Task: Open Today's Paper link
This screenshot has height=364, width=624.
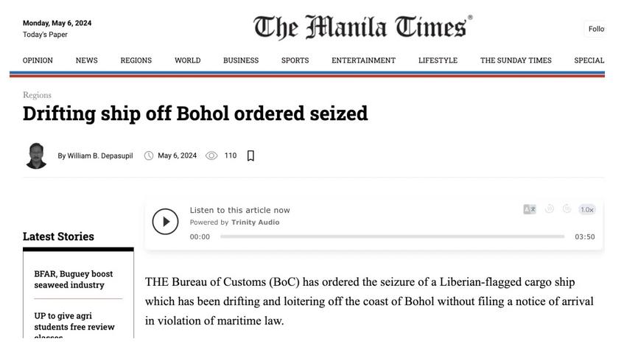Action: (x=45, y=35)
